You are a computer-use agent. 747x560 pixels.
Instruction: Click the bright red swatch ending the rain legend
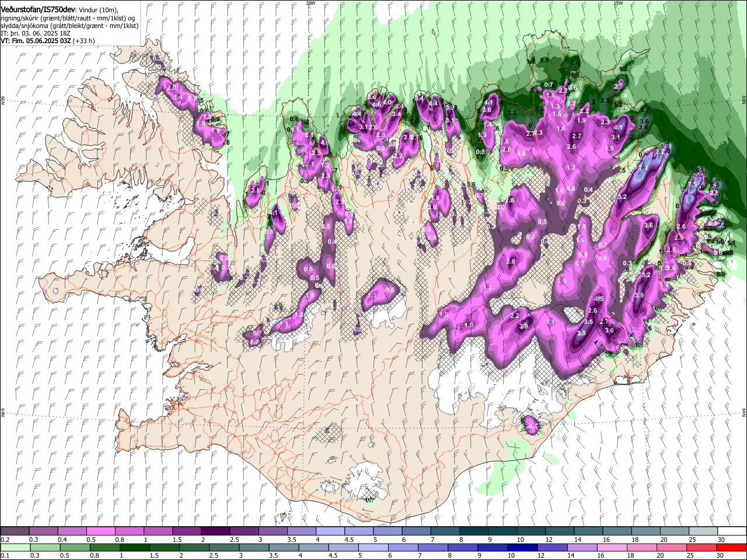click(x=731, y=547)
